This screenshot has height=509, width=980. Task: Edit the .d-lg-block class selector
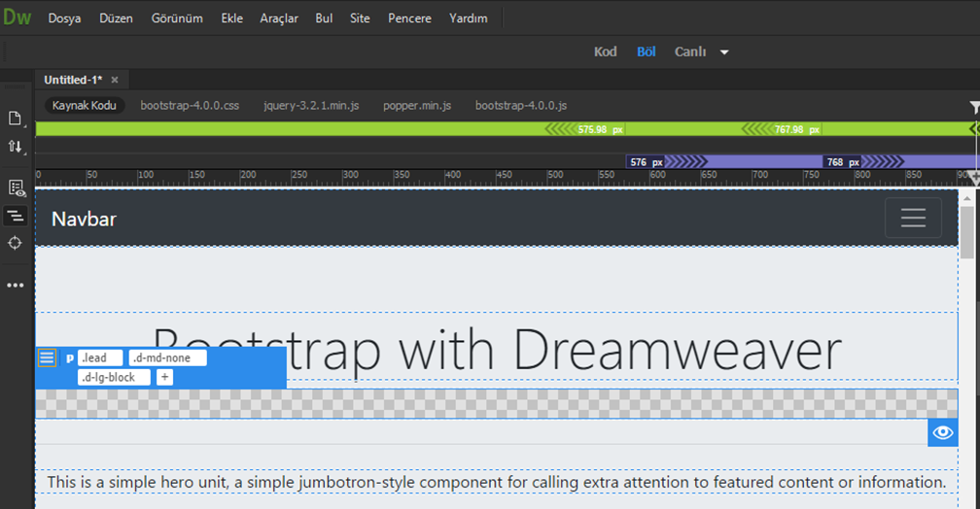pyautogui.click(x=114, y=377)
